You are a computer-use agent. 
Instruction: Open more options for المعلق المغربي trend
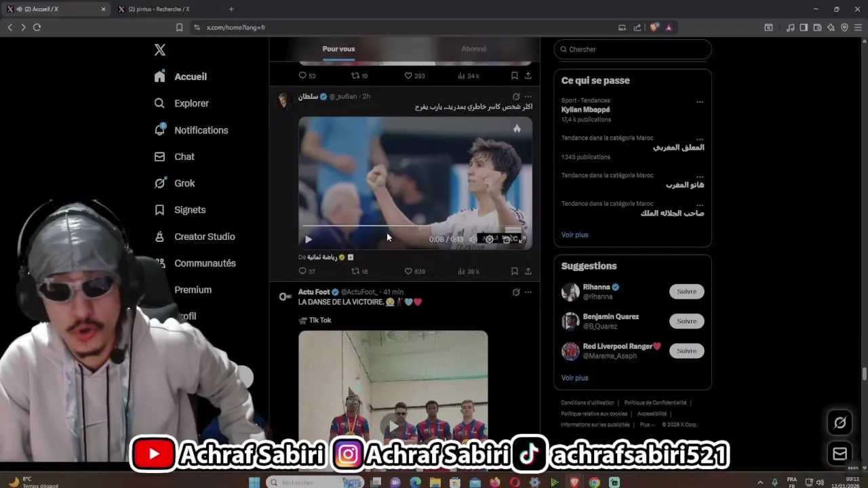(x=700, y=139)
